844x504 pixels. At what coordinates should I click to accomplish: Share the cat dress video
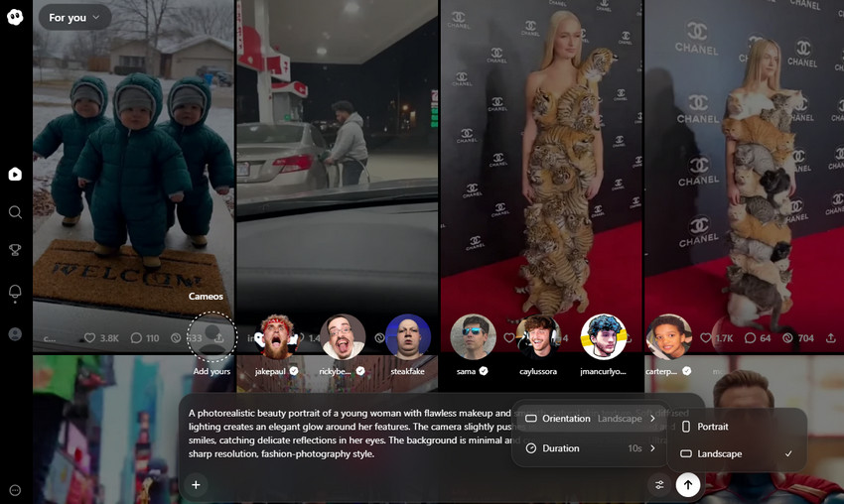[x=831, y=337]
